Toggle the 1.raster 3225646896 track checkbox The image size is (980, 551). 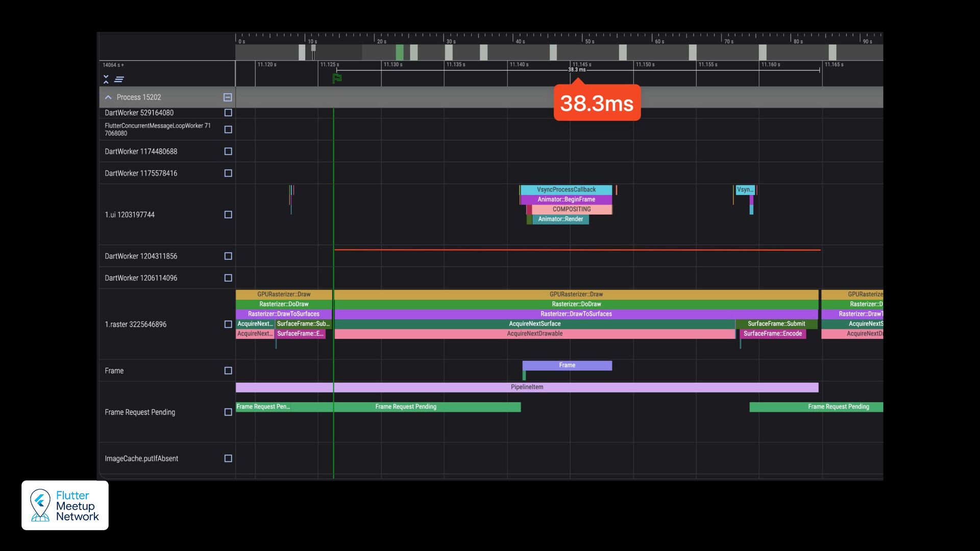228,324
